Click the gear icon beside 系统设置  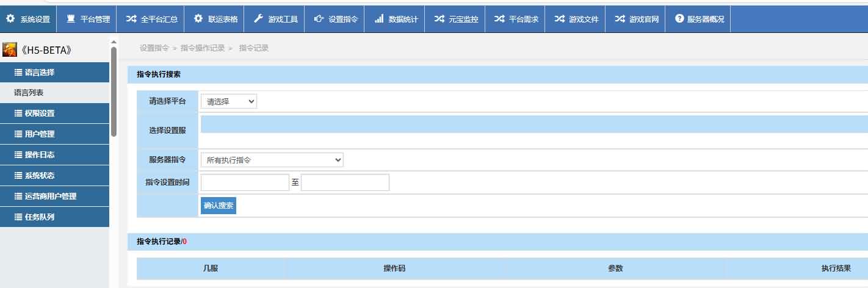(10, 19)
